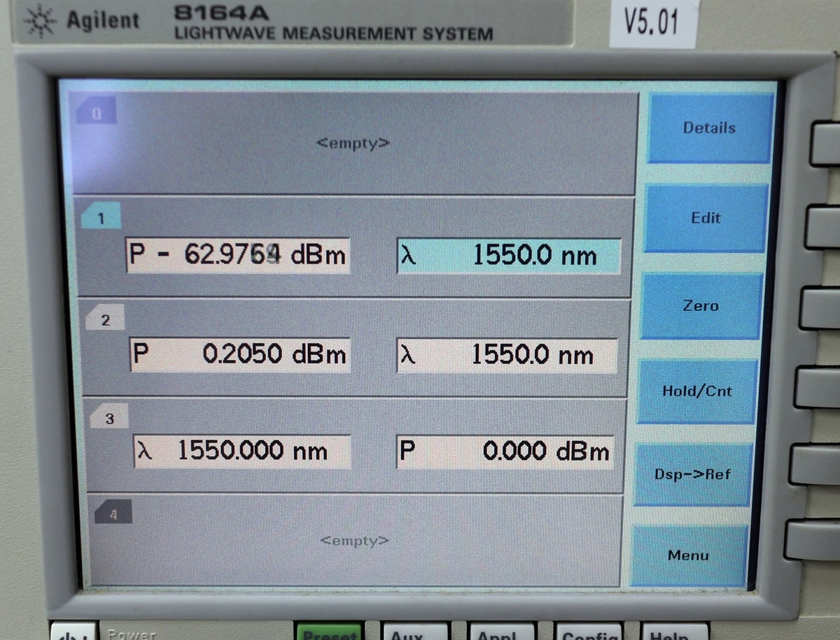
Task: Select the Edit softkey
Action: point(706,218)
